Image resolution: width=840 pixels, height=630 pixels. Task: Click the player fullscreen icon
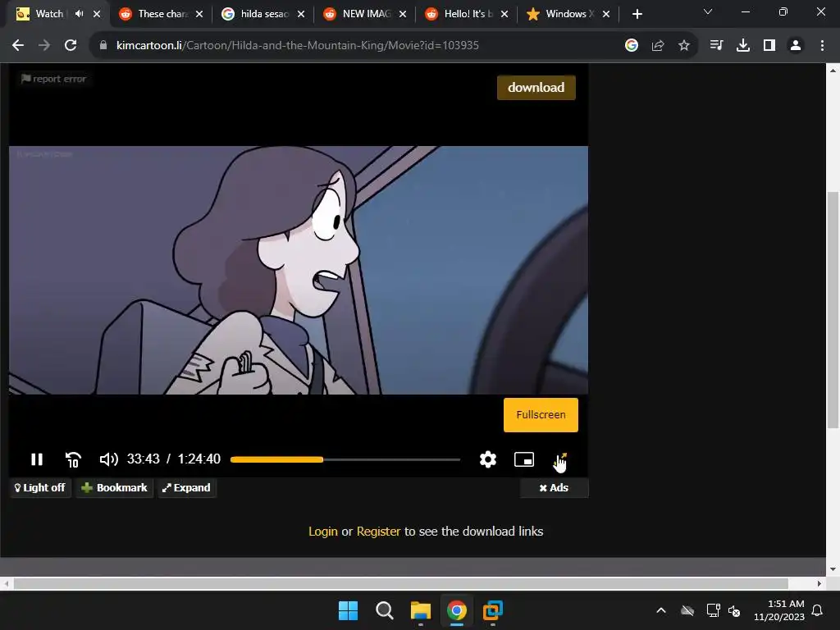point(559,459)
